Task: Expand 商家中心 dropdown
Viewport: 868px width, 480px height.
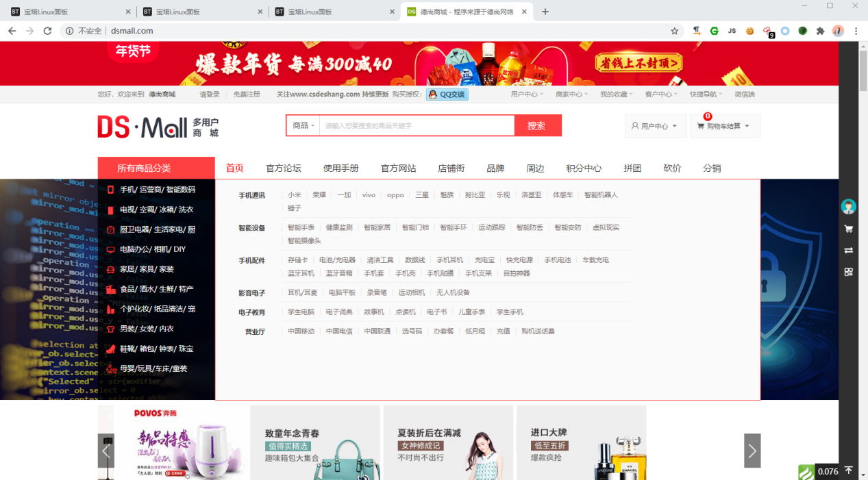Action: 571,94
